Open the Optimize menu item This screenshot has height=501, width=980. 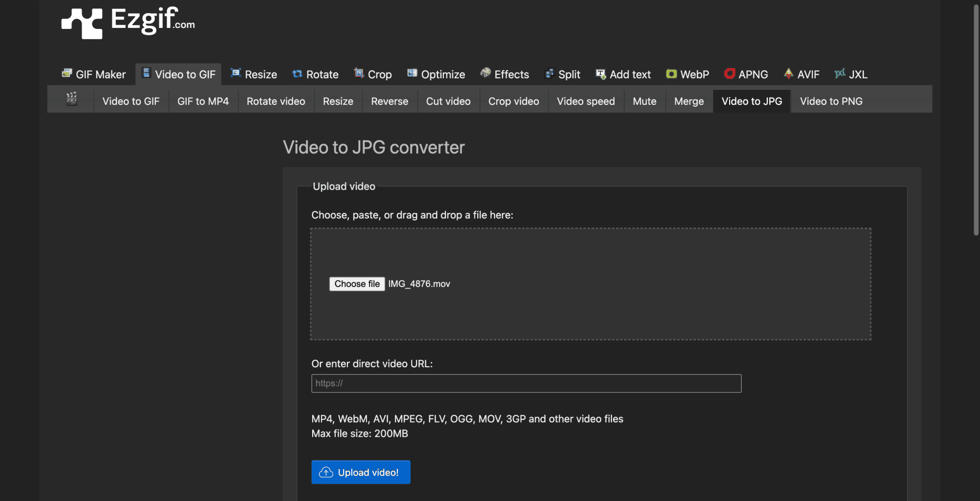click(436, 75)
